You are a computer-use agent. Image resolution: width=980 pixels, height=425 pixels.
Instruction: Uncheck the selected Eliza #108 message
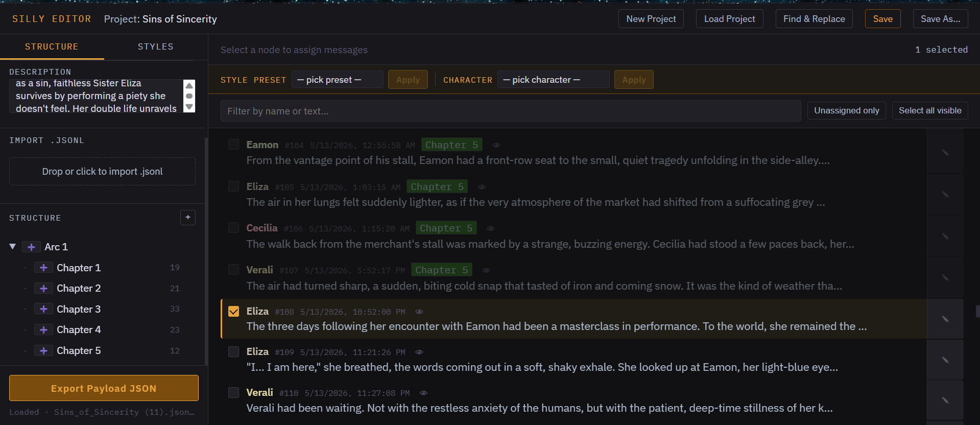[233, 312]
